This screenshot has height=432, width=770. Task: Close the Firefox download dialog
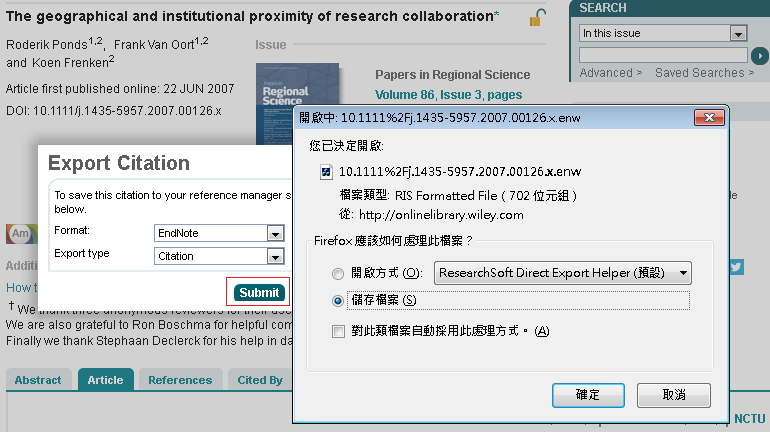tap(709, 117)
